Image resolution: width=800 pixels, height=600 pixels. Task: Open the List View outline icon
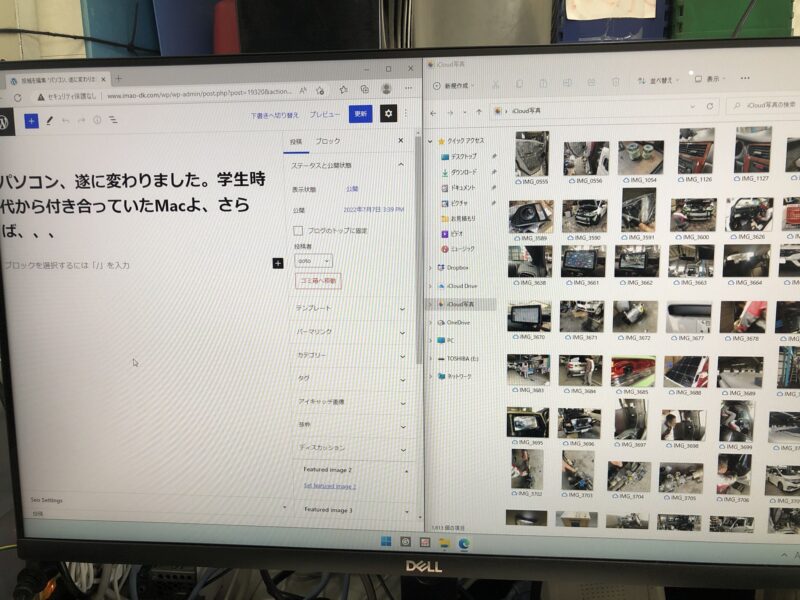point(113,120)
